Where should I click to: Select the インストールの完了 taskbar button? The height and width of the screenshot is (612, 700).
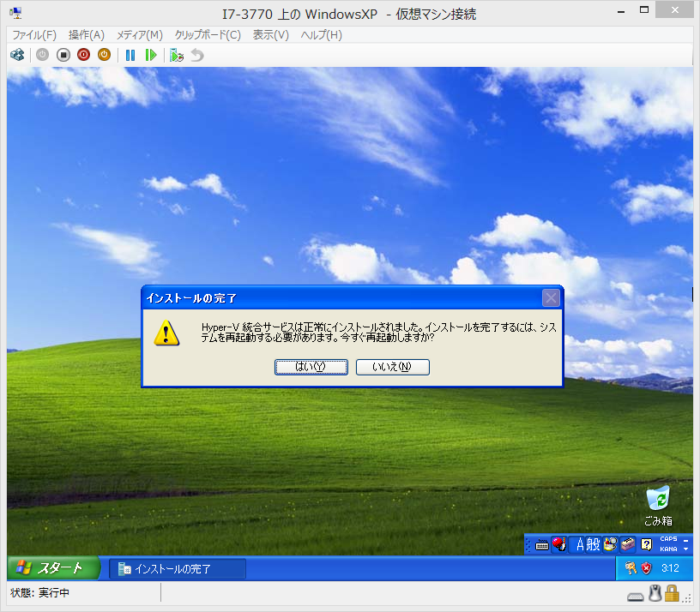pos(178,569)
